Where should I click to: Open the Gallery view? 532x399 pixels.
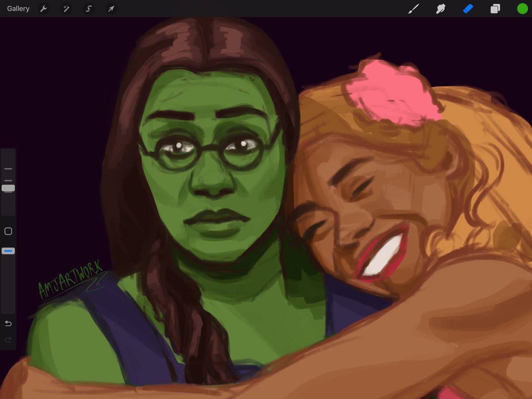(18, 8)
